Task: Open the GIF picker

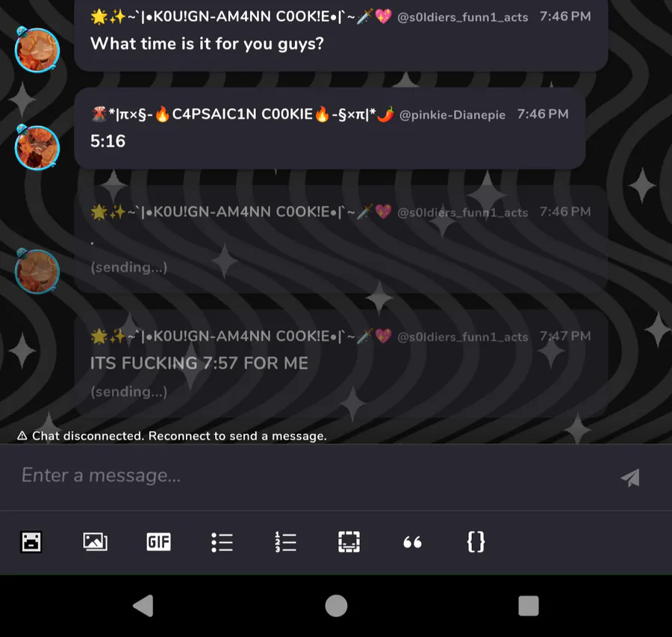Action: pos(158,542)
